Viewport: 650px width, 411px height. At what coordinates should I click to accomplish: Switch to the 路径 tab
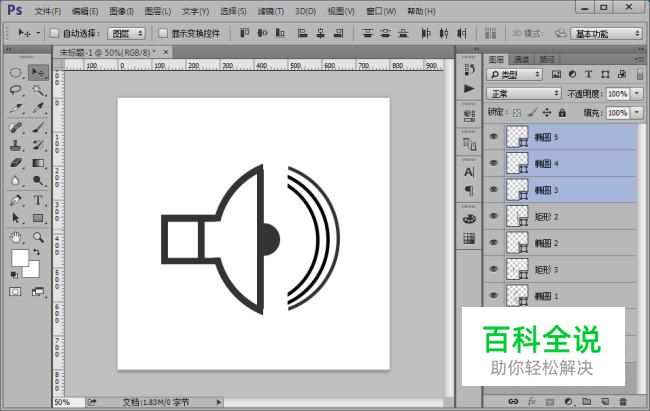click(547, 60)
